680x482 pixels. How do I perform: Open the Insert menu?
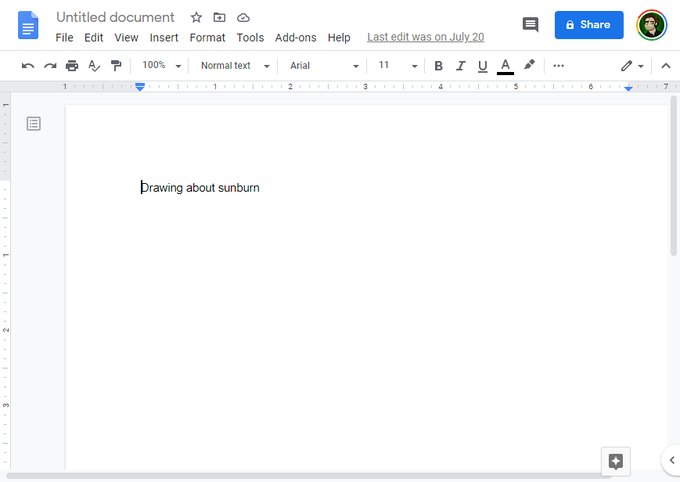coord(164,38)
